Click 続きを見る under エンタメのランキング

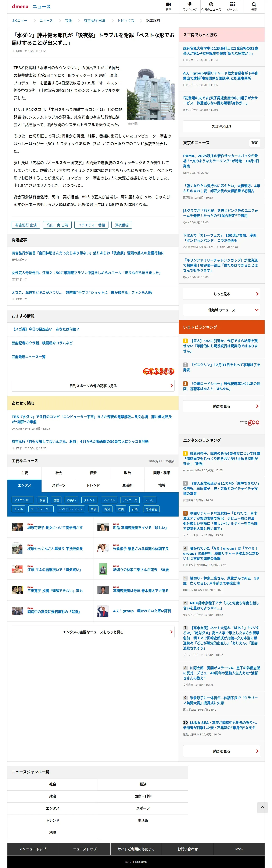[222, 751]
